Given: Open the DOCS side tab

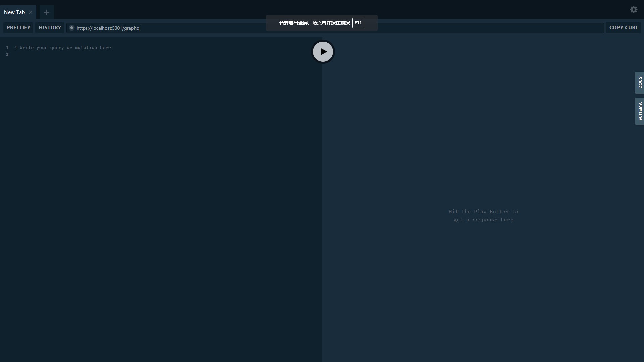Looking at the screenshot, I should pos(640,82).
